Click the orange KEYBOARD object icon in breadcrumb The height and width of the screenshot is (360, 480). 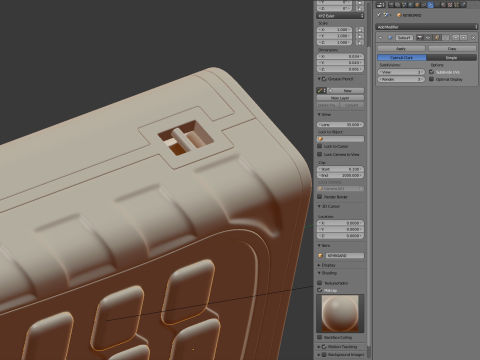pos(399,15)
